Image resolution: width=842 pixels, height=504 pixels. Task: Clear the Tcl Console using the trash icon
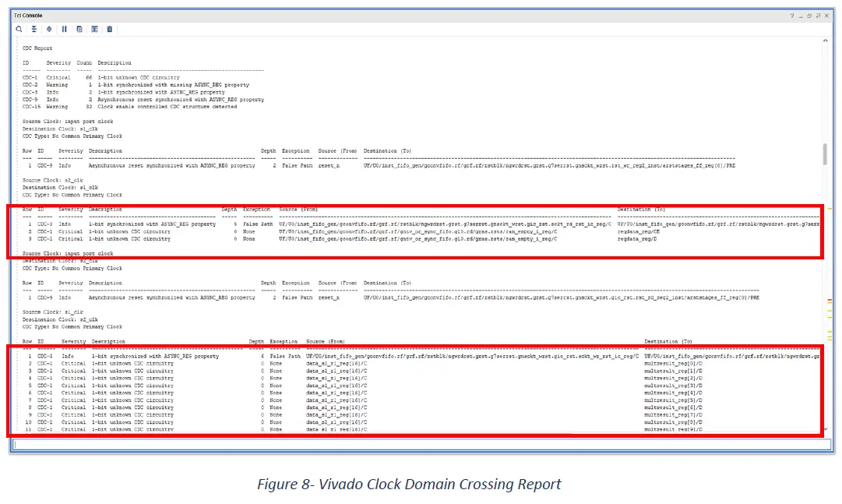click(x=109, y=29)
